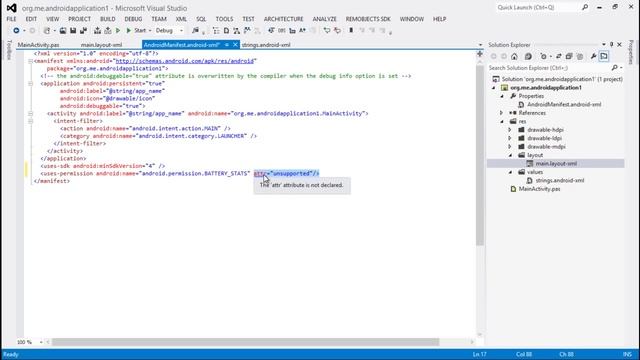640x360 pixels.
Task: Open the DEBUG menu
Action: [133, 19]
